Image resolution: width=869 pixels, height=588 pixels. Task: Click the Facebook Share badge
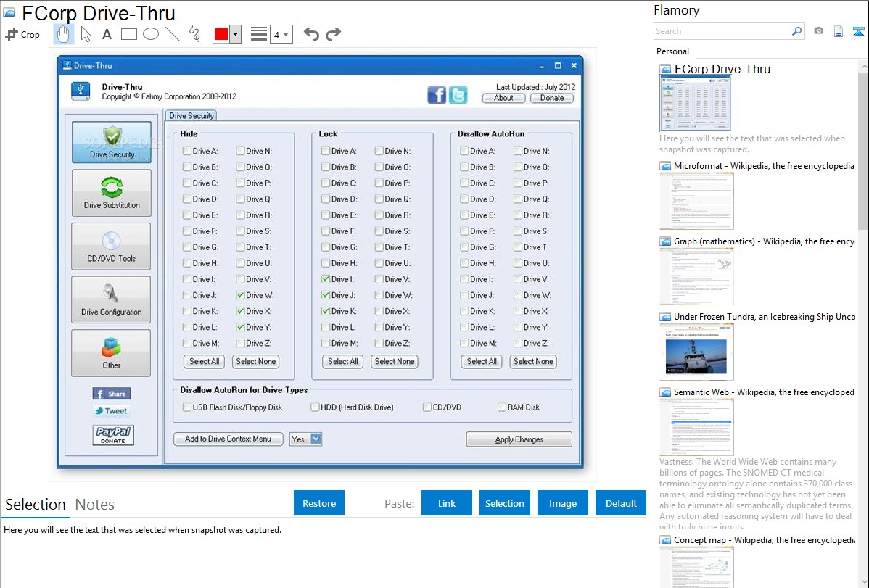tap(112, 394)
